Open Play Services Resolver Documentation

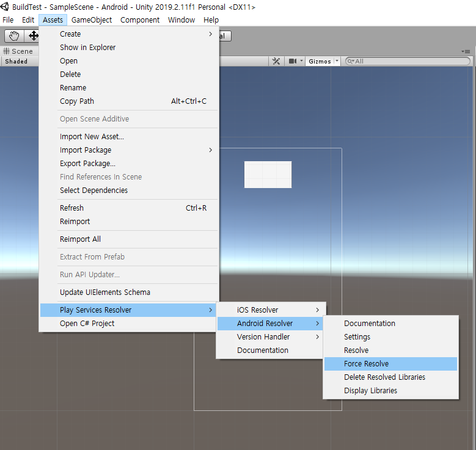pyautogui.click(x=271, y=350)
